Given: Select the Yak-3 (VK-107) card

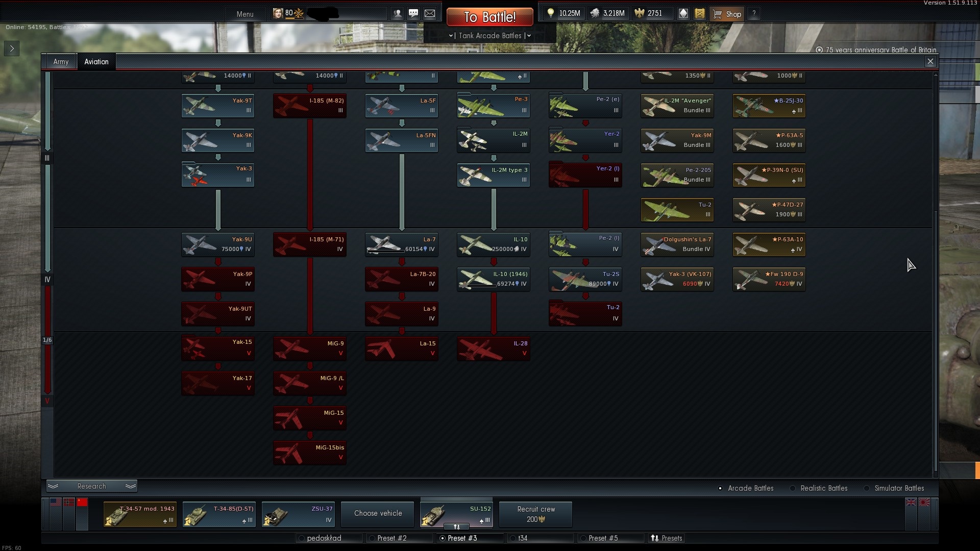Looking at the screenshot, I should [677, 279].
